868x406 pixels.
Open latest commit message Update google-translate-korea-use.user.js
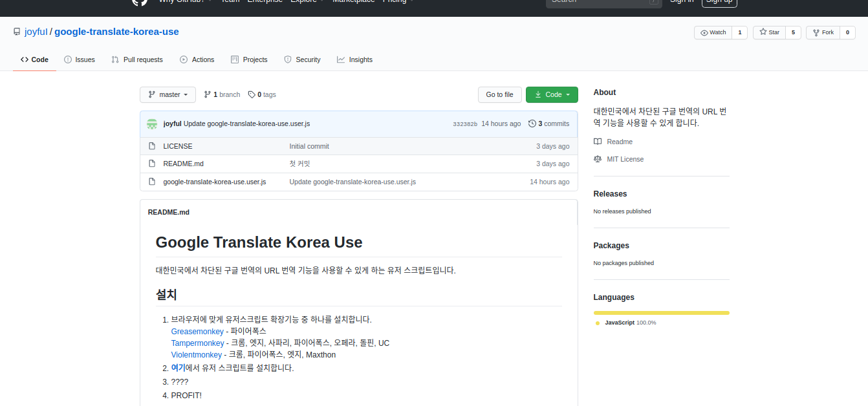point(247,123)
